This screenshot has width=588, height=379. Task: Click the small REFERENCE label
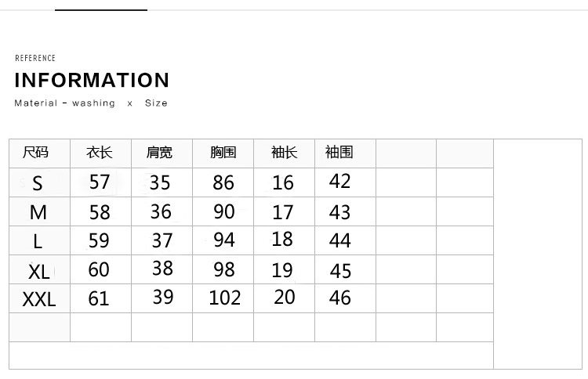[x=35, y=58]
